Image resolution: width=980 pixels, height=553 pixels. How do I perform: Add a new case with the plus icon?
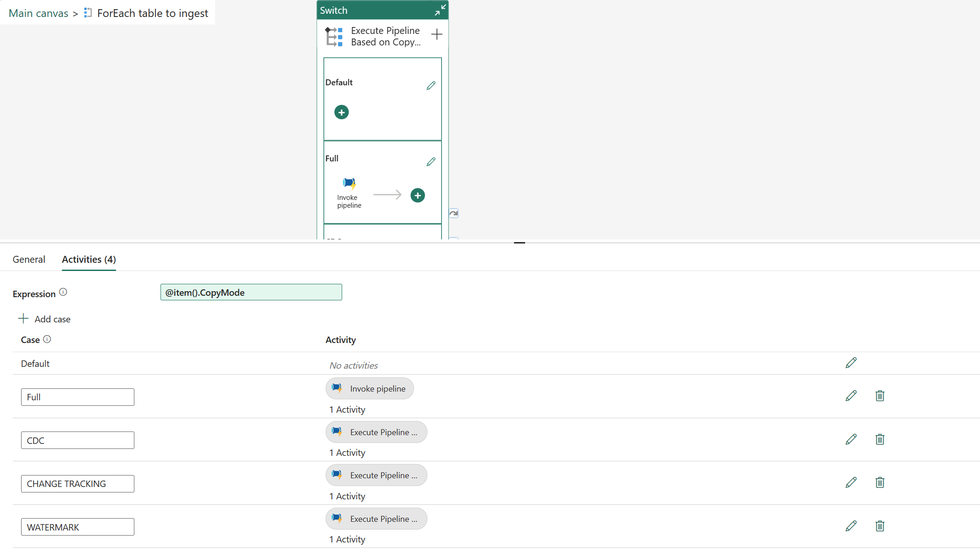click(437, 34)
